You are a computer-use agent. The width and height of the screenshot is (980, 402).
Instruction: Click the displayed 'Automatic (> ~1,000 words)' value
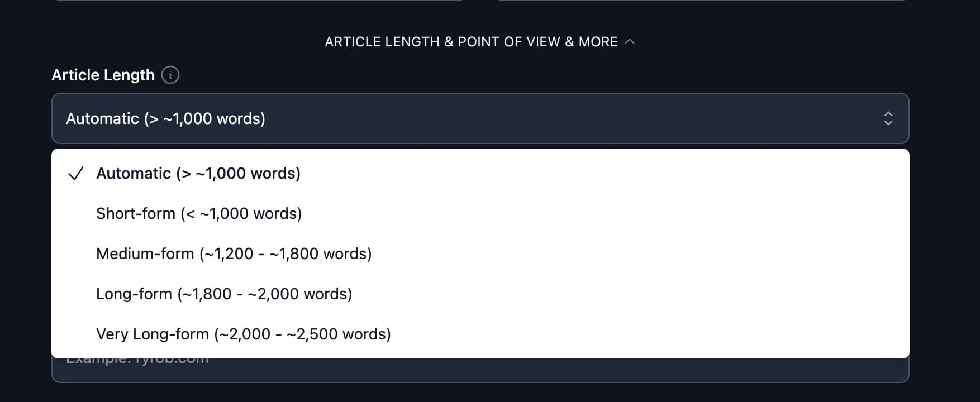click(x=165, y=118)
